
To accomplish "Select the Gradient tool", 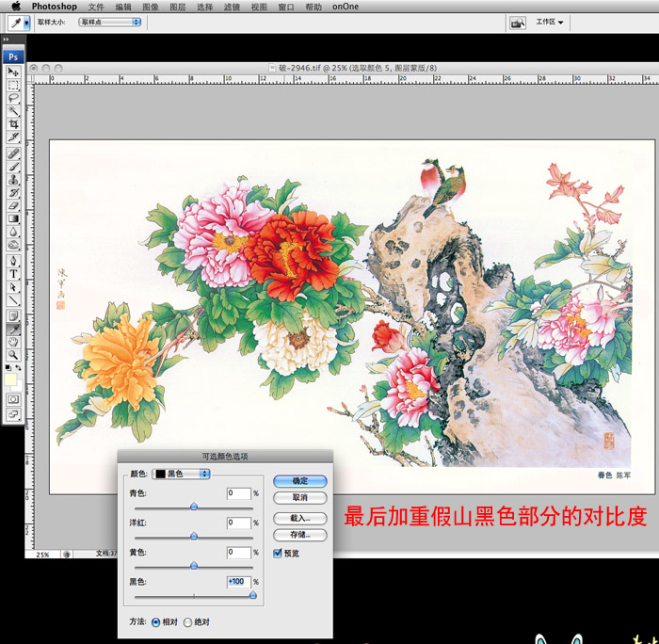I will (13, 218).
